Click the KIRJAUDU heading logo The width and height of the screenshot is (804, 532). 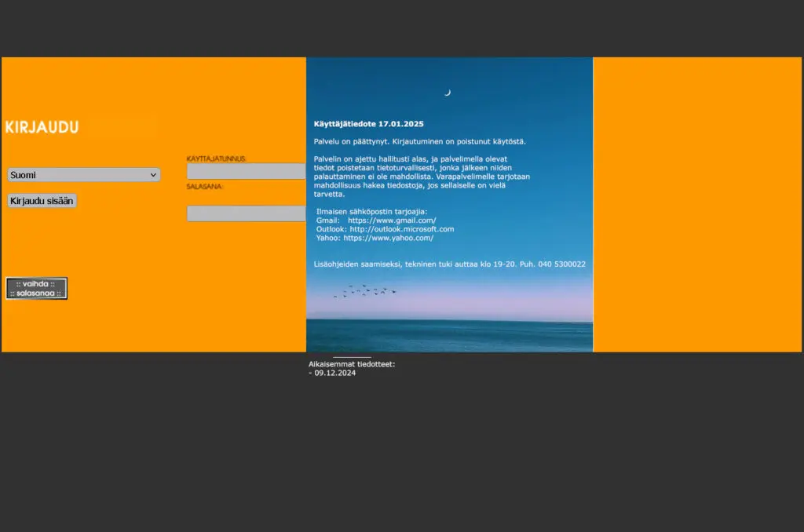pyautogui.click(x=42, y=127)
